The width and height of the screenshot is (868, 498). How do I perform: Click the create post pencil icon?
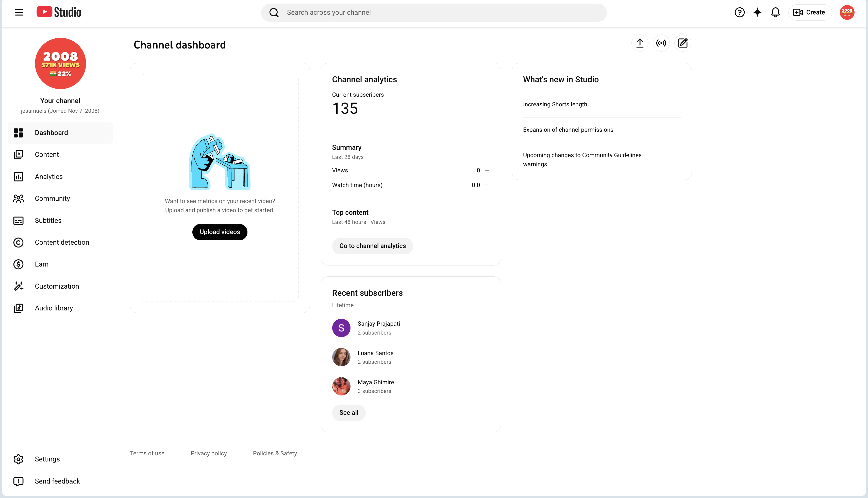click(x=683, y=43)
